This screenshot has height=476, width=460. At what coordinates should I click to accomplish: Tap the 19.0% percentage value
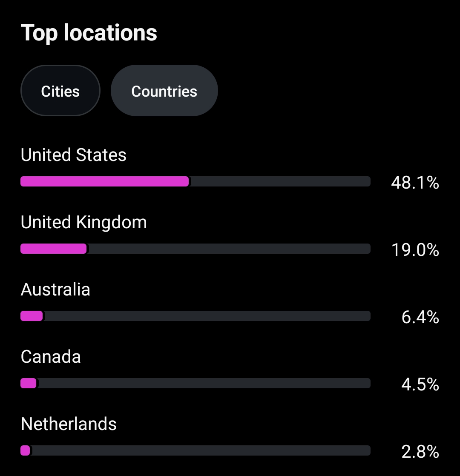click(415, 250)
